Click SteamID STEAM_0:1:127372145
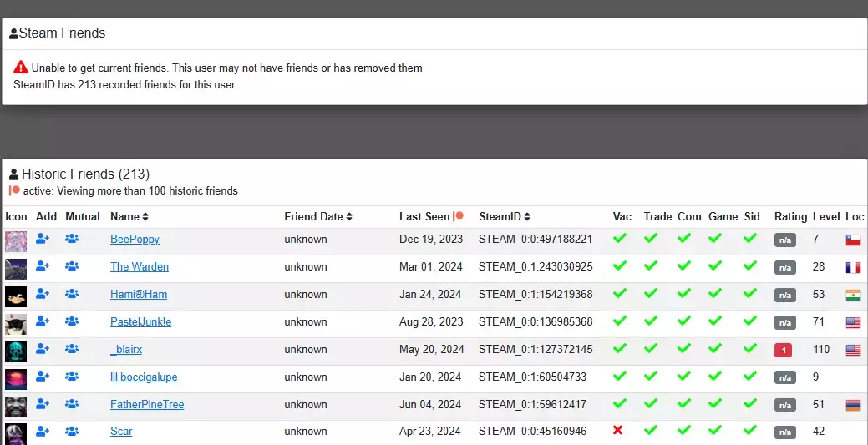The image size is (868, 445). point(536,349)
